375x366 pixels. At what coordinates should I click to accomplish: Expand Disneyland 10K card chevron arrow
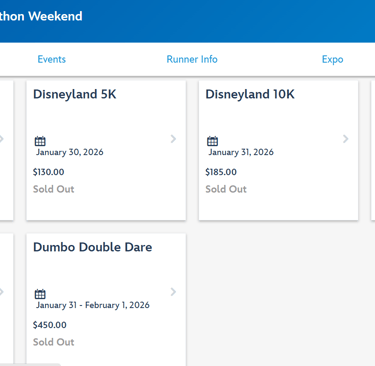tap(345, 139)
